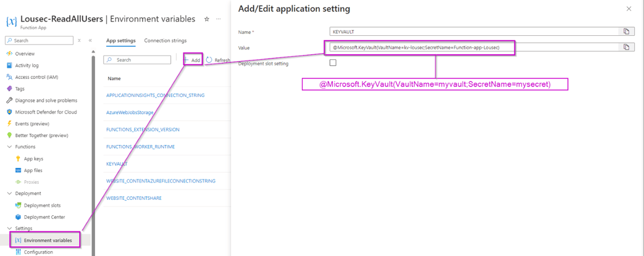Favorite this Function App with star
The width and height of the screenshot is (644, 256).
pyautogui.click(x=207, y=19)
